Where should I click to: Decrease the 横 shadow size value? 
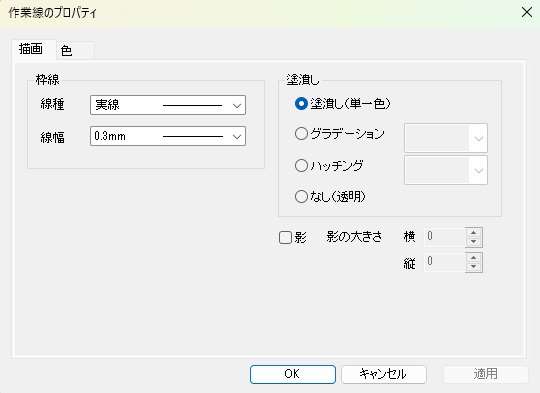click(474, 242)
